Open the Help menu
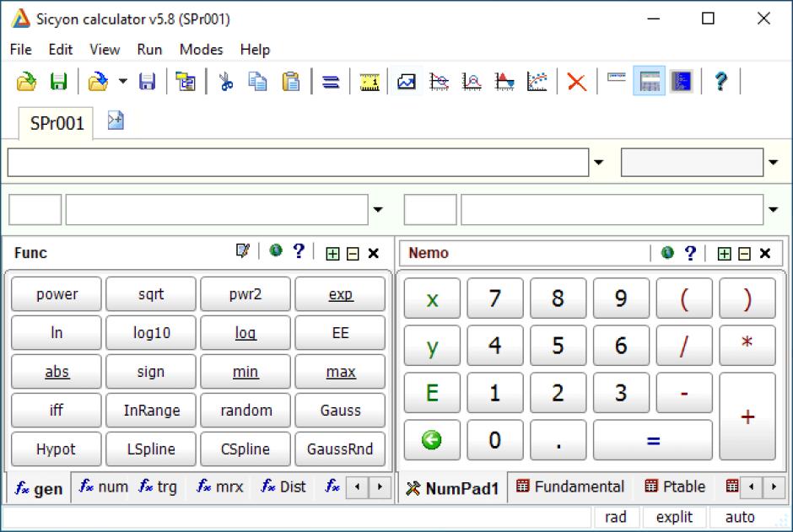 (x=255, y=50)
